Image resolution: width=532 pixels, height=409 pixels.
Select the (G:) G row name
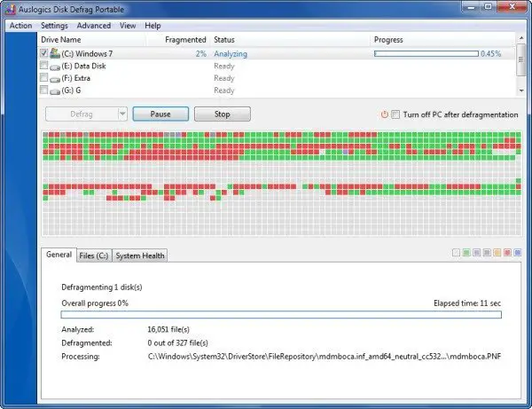(x=71, y=90)
